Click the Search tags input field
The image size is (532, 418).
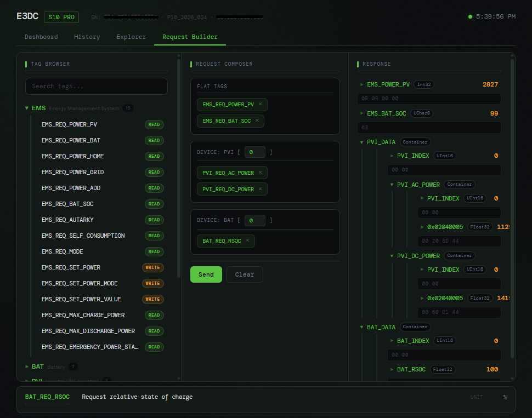coord(97,86)
